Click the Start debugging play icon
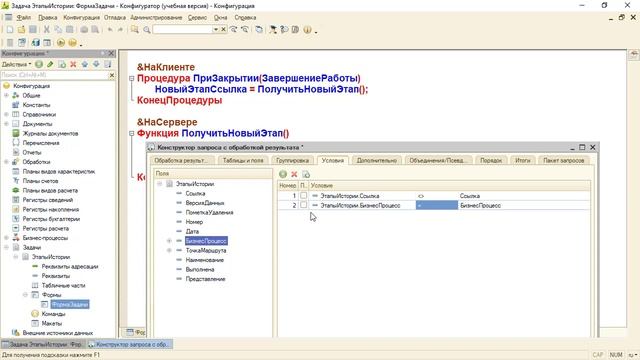Image resolution: width=640 pixels, height=360 pixels. 61,42
